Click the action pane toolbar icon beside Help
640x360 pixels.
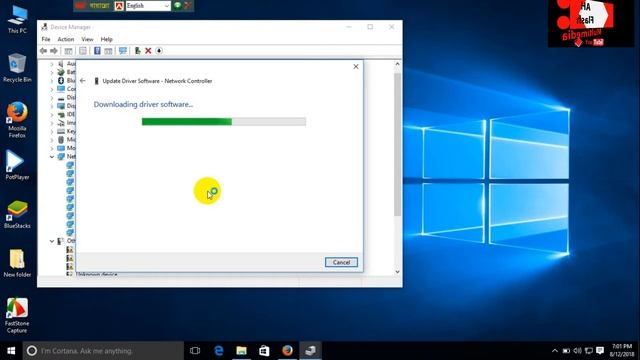[108, 51]
